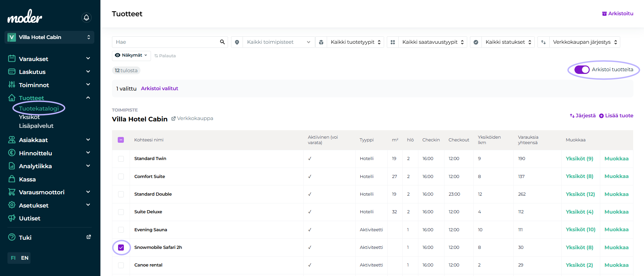Check the Standard Twin row checkbox
644x276 pixels.
pyautogui.click(x=121, y=159)
